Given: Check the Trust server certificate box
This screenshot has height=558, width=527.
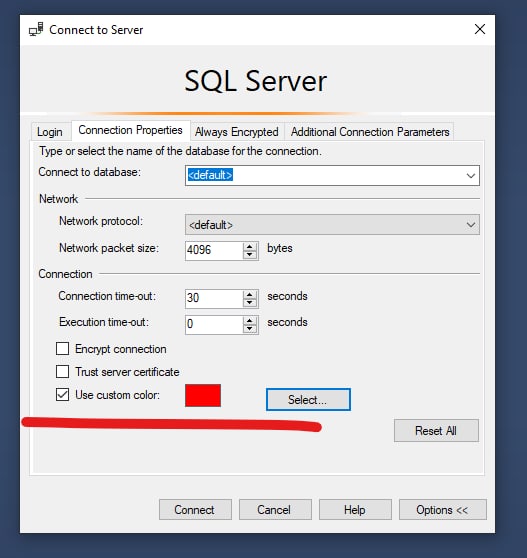Looking at the screenshot, I should (62, 372).
